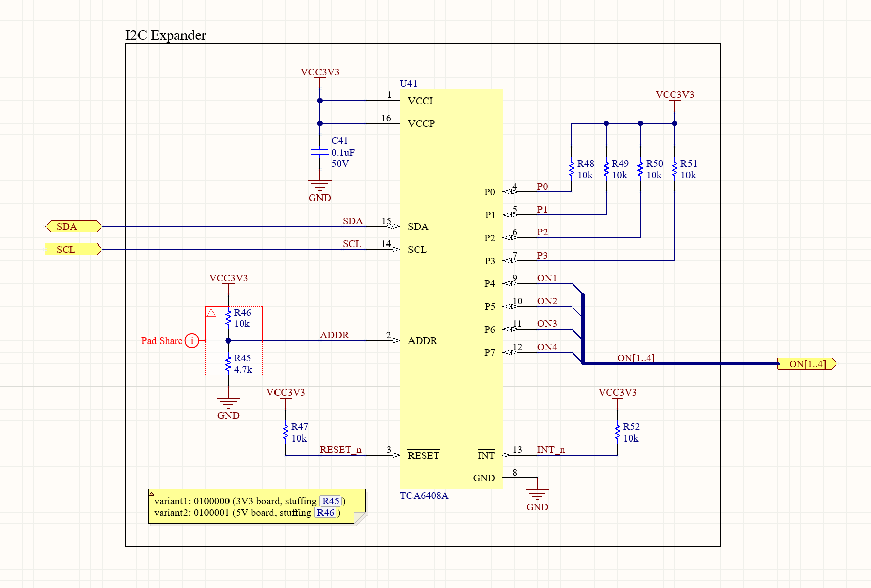Open the R45 link in variant note
The image size is (871, 588).
pyautogui.click(x=331, y=501)
